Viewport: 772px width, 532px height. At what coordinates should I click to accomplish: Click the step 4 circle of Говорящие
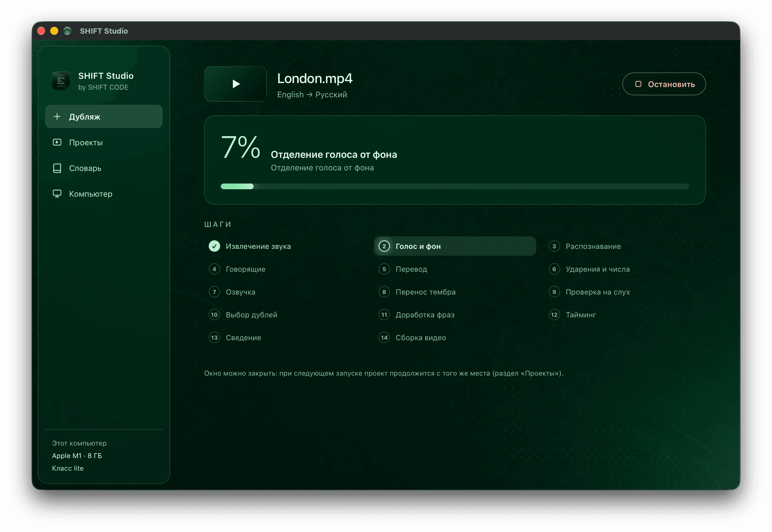214,269
